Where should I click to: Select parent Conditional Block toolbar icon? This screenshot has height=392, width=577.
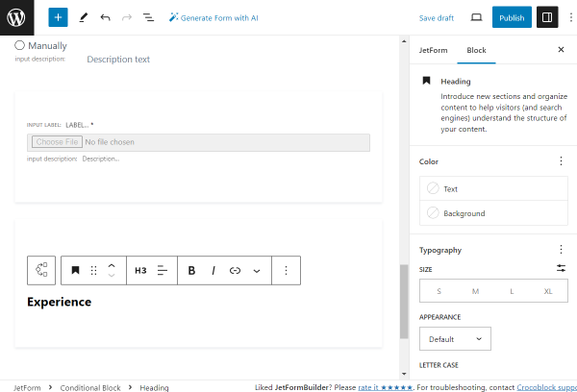tap(41, 270)
